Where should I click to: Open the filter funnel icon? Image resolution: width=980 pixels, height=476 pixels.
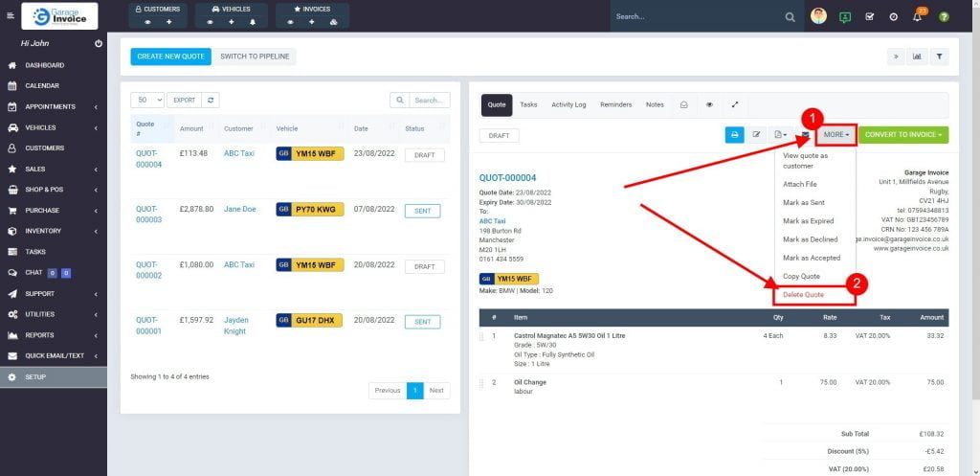pyautogui.click(x=940, y=57)
